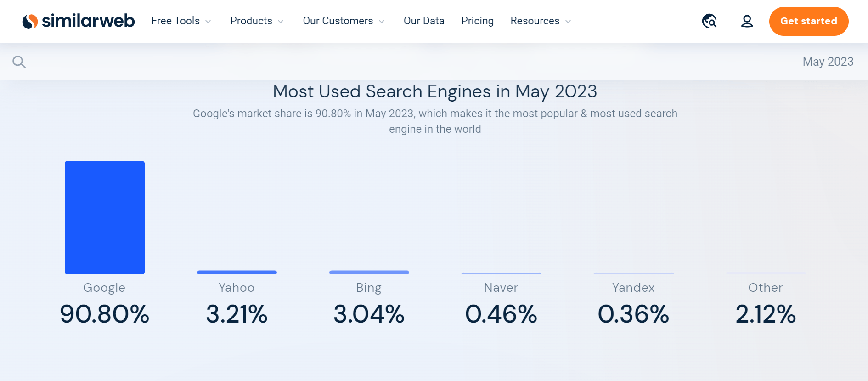Click the Google market share bar
The image size is (868, 381).
point(105,217)
